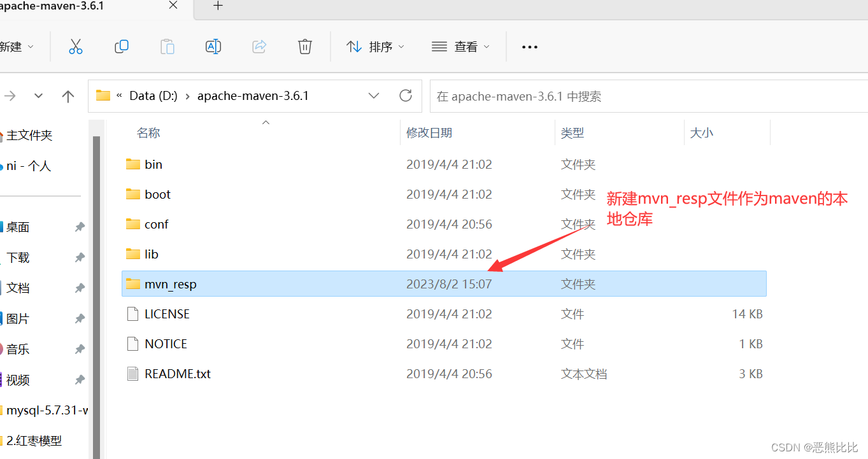Click the mvn_resp folder name
The image size is (868, 459).
click(171, 284)
